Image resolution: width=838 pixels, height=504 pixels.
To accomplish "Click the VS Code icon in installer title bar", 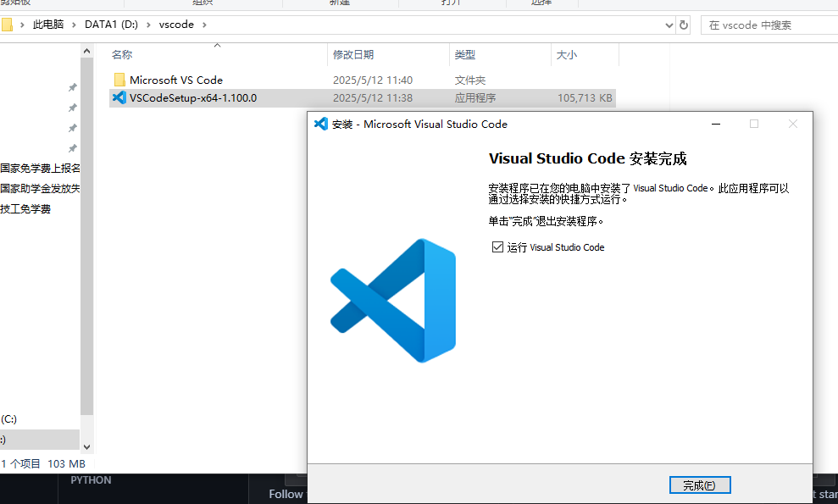I will [x=320, y=124].
